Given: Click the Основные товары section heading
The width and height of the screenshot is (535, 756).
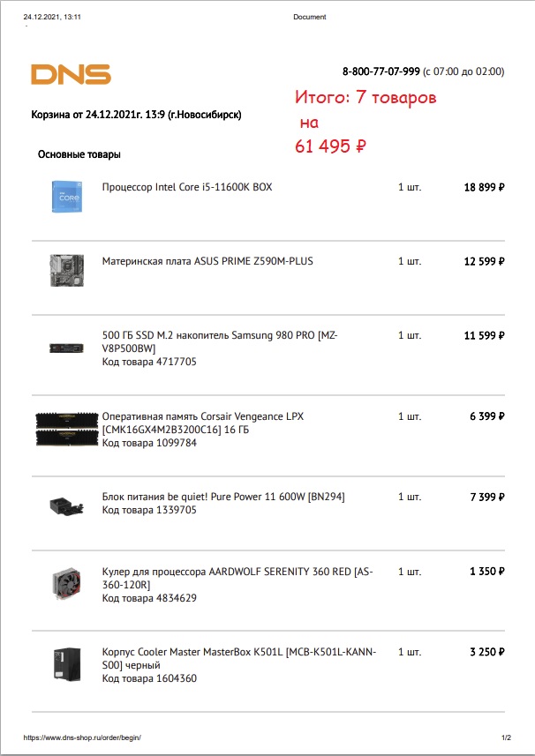Looking at the screenshot, I should 79,154.
